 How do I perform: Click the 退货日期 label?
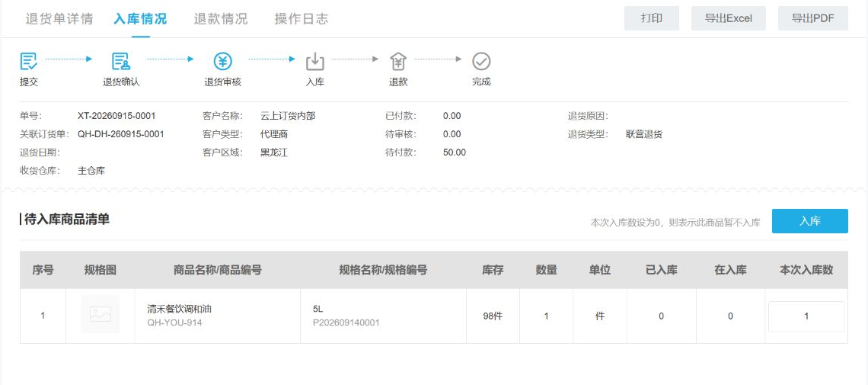[x=40, y=152]
